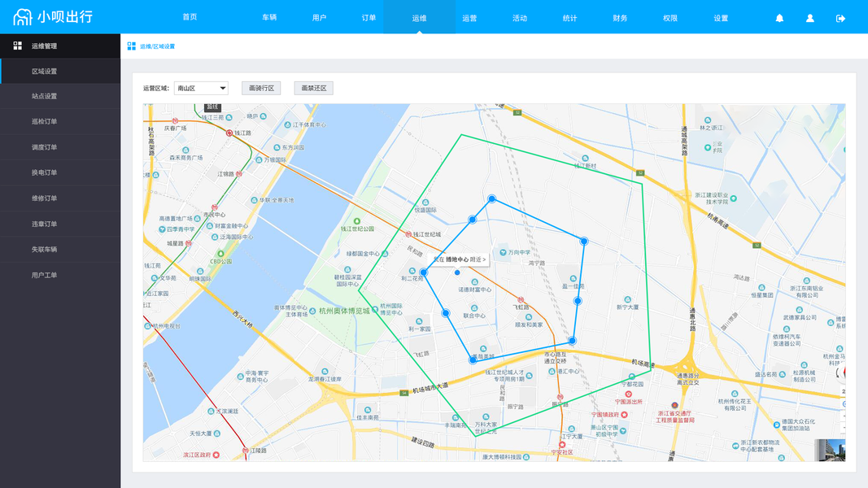Open 站点设置 in the sidebar

point(60,96)
